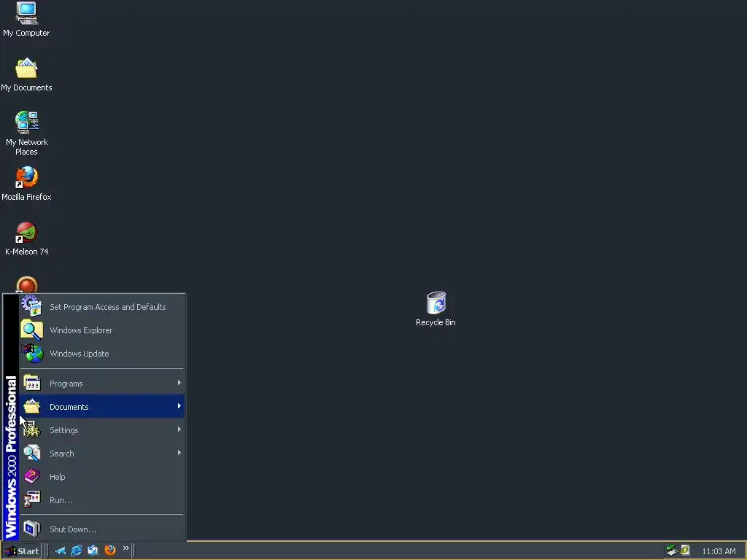Screen dimensions: 747x560
Task: Expand the arrow next to Search
Action: point(179,453)
